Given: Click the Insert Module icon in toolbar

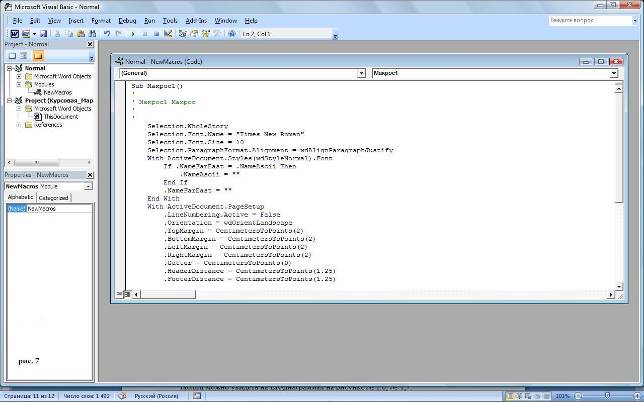Looking at the screenshot, I should point(26,34).
